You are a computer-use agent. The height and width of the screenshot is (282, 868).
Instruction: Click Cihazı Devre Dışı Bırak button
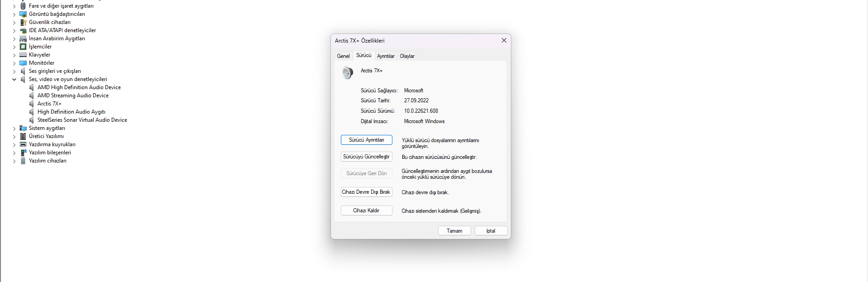[367, 192]
